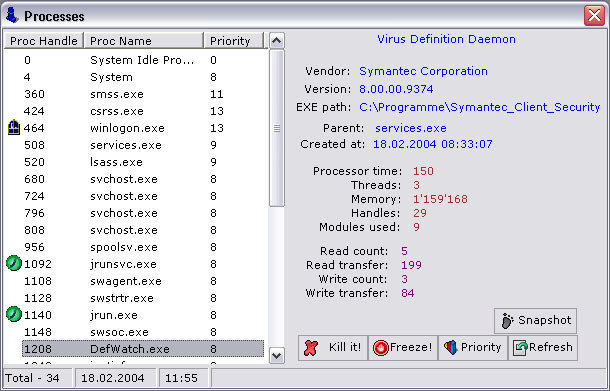
Task: Click the green icon beside jrun.exe
Action: (x=14, y=314)
